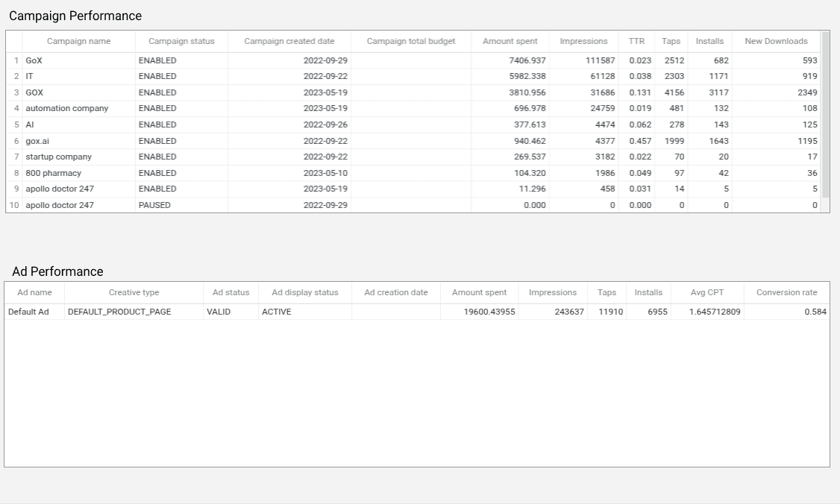Sort ad table by Impressions header
Viewport: 840px width, 504px height.
[x=553, y=292]
